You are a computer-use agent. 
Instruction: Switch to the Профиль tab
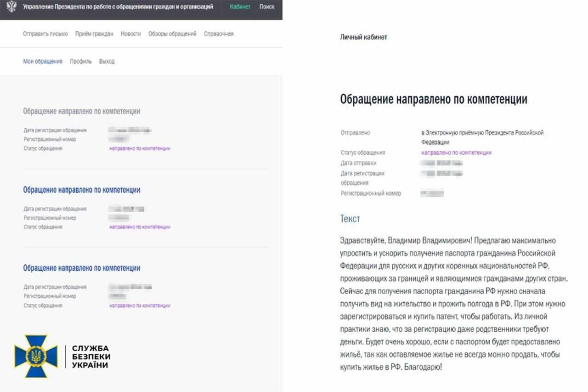[81, 61]
